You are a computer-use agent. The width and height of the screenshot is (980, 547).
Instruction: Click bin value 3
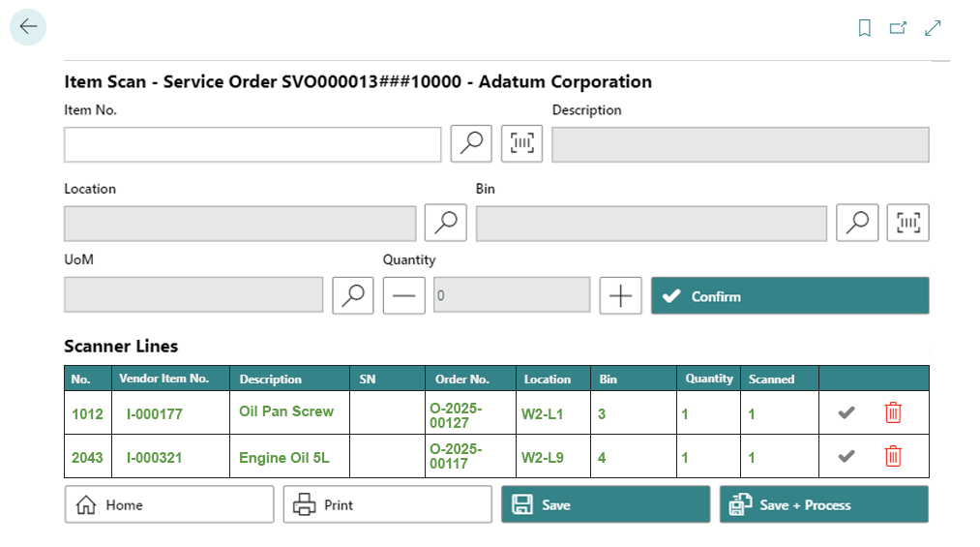602,413
